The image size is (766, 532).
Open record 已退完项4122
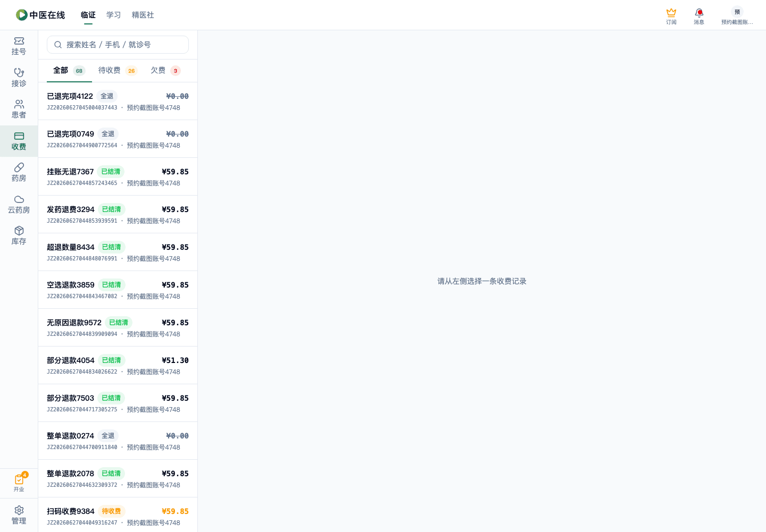point(118,101)
